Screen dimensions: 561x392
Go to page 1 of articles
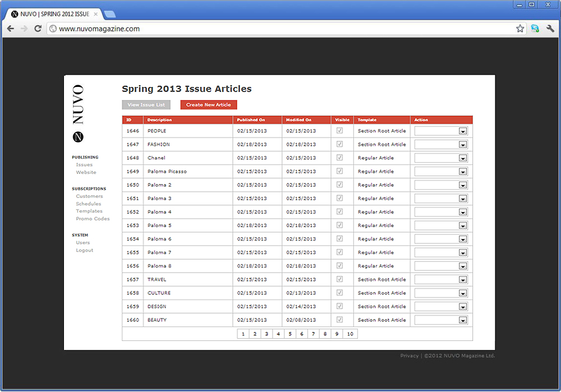click(x=243, y=334)
